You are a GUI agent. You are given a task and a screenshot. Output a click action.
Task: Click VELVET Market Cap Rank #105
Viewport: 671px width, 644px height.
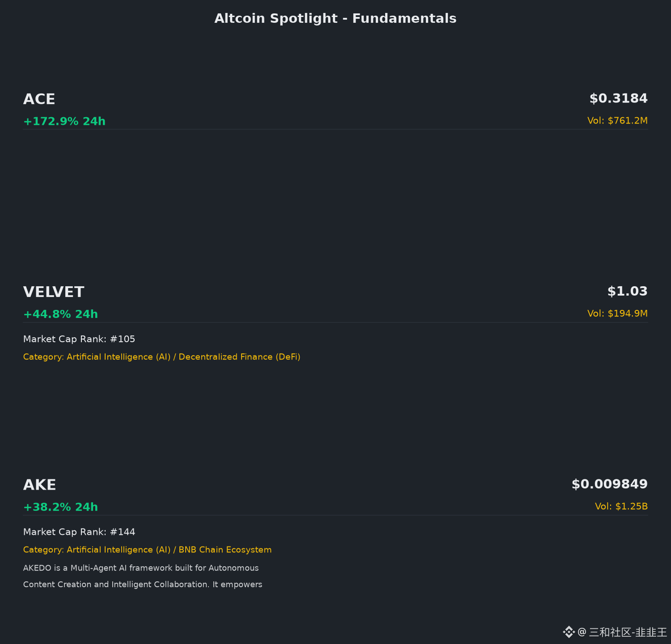pos(79,339)
